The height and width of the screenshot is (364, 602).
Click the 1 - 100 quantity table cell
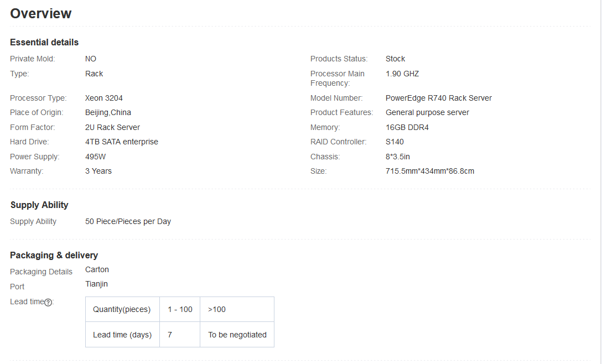[180, 309]
